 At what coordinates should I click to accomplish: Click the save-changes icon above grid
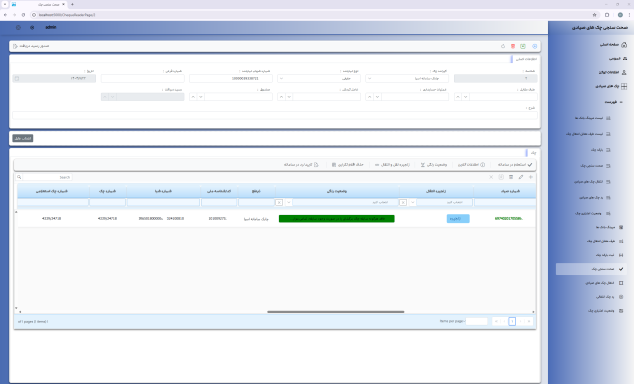(x=501, y=177)
